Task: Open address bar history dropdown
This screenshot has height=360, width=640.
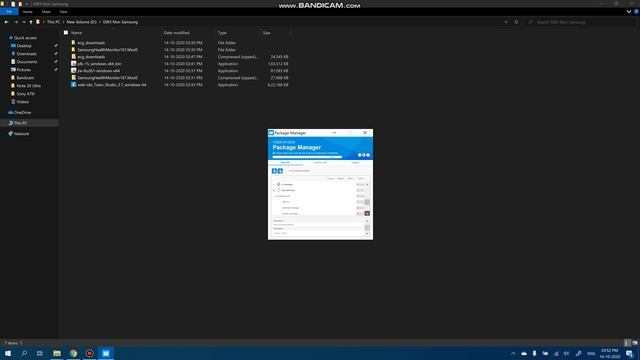Action: pyautogui.click(x=506, y=22)
